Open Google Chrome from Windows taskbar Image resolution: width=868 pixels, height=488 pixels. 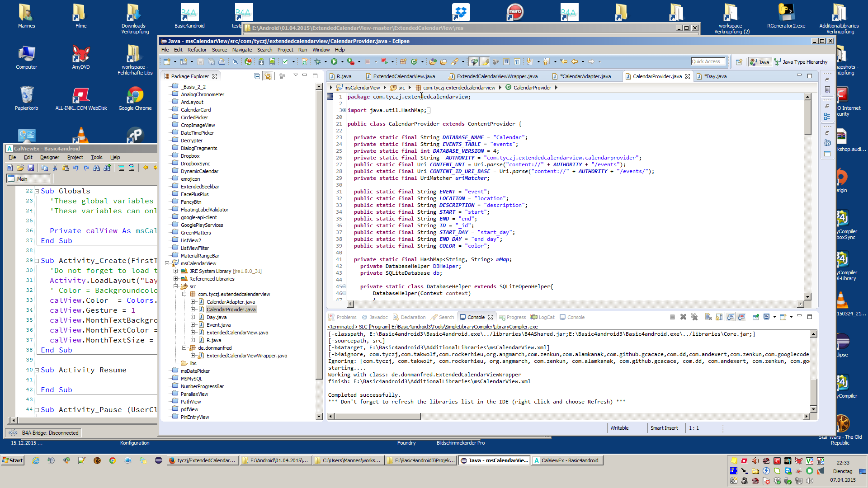(x=112, y=460)
